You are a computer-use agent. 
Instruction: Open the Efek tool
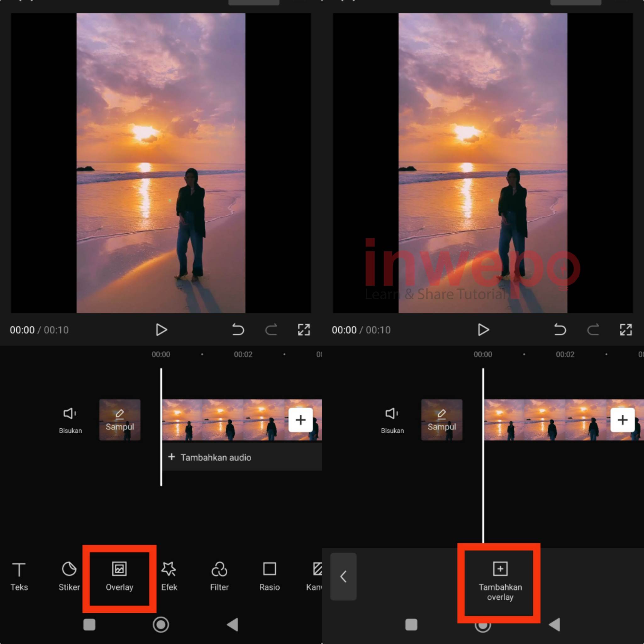(x=169, y=577)
